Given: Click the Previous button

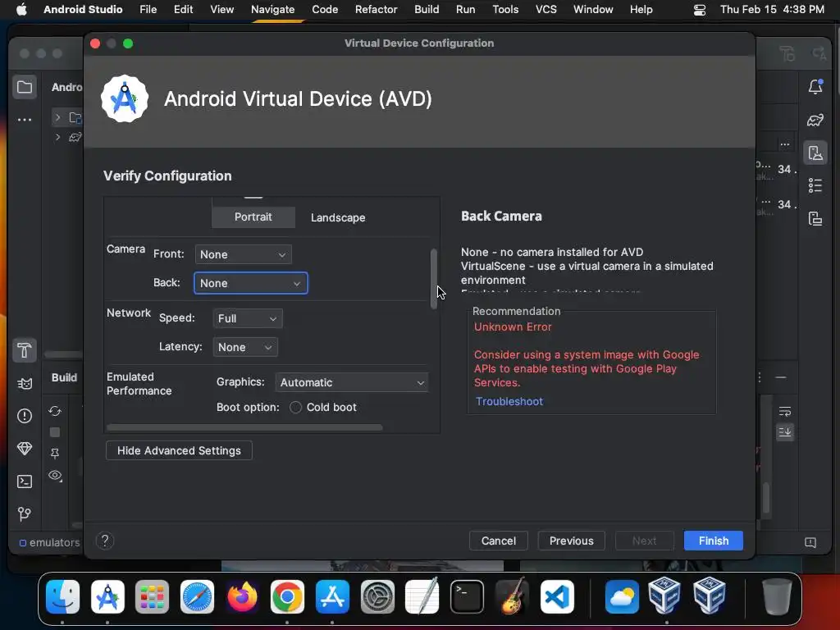Looking at the screenshot, I should point(571,541).
